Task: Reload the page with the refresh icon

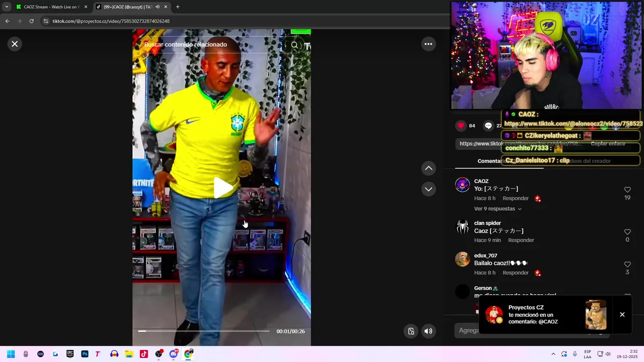Action: coord(31,21)
